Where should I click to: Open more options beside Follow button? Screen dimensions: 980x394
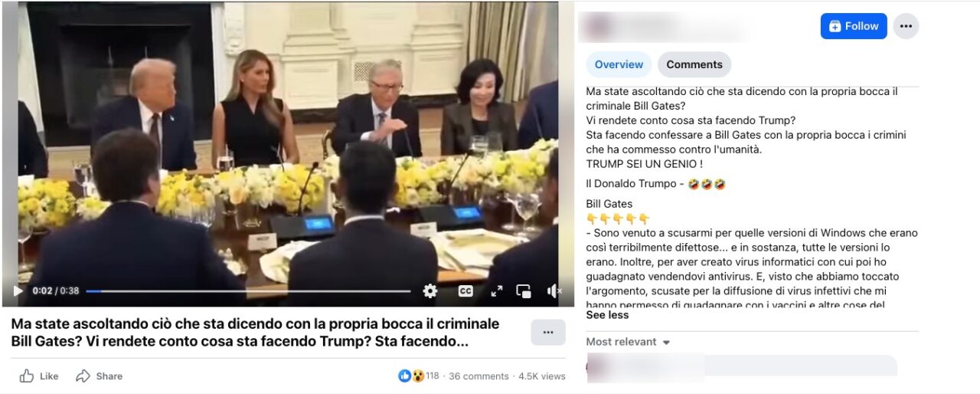906,26
